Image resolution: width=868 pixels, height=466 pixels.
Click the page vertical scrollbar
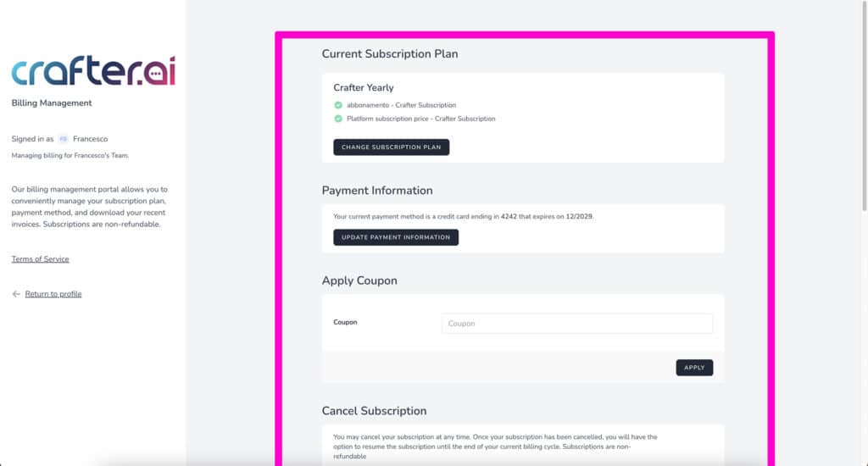click(x=864, y=105)
